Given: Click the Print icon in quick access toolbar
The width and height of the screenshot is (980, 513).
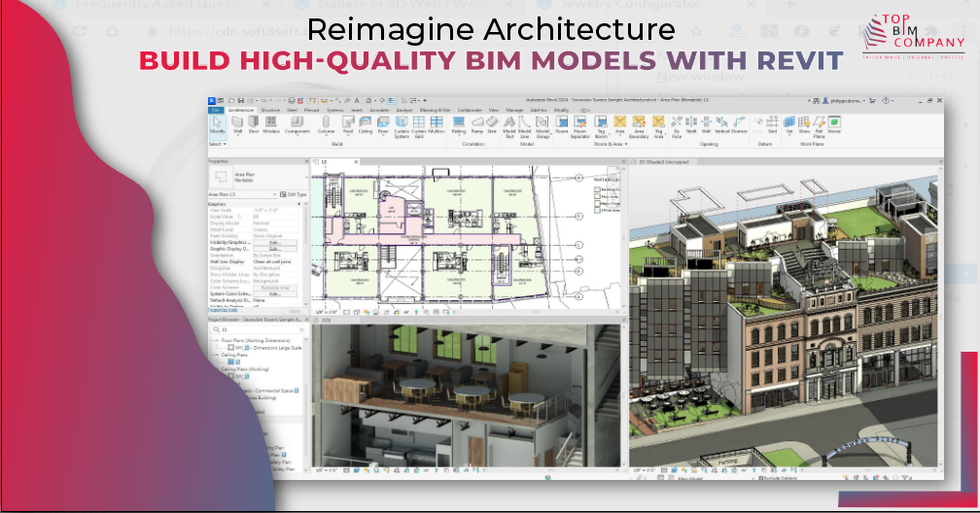Looking at the screenshot, I should tap(292, 101).
